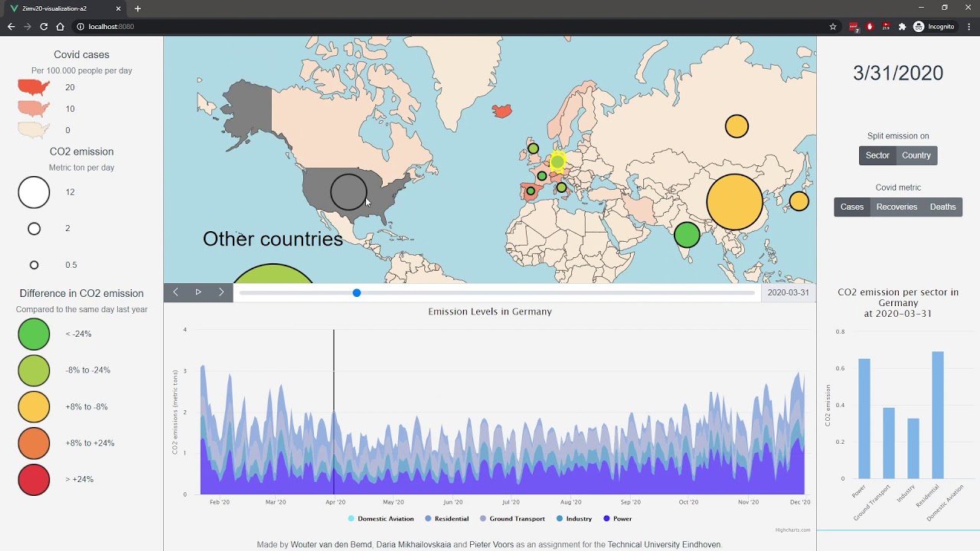The image size is (980, 551).
Task: Toggle Power series in legend
Action: click(x=618, y=519)
